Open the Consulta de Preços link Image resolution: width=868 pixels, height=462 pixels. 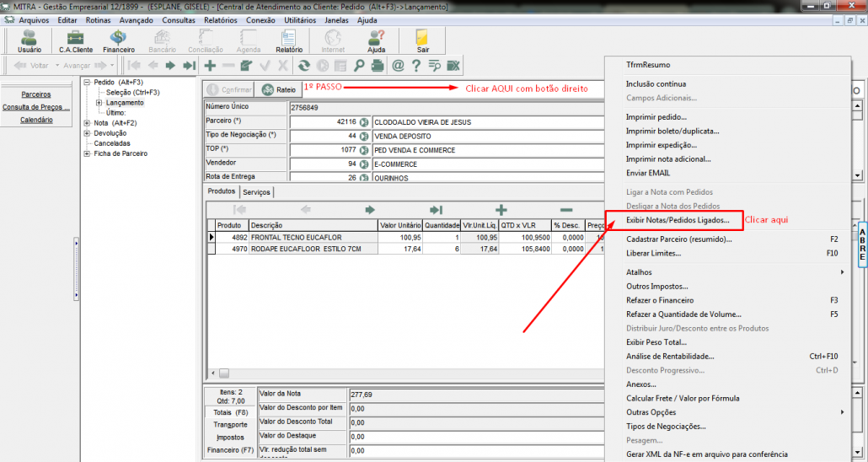tap(35, 107)
